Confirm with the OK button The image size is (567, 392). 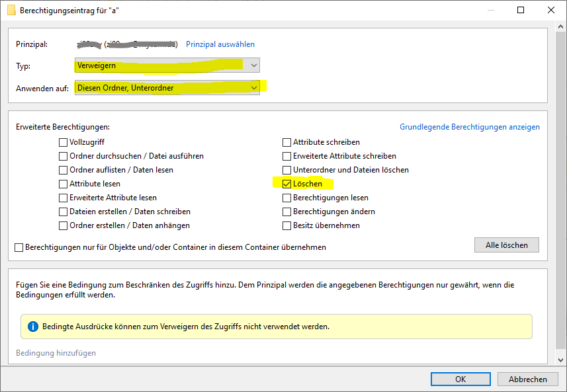(x=460, y=379)
